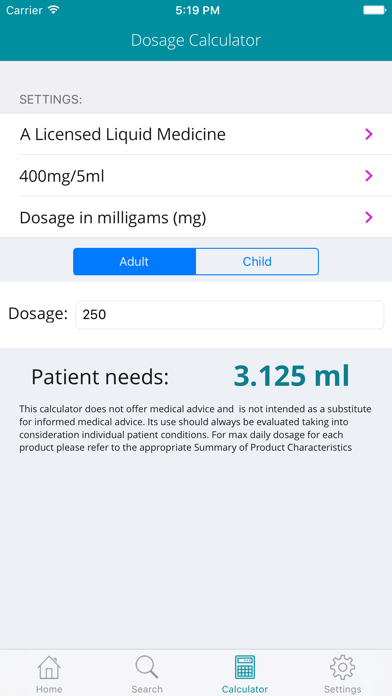Image resolution: width=392 pixels, height=696 pixels.
Task: Tap the Home tab label
Action: 49,689
